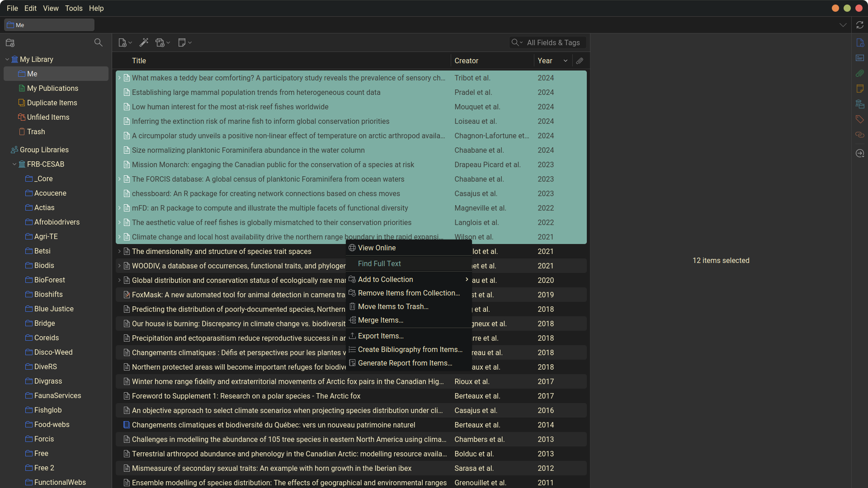Sort items by Creator column header
Image resolution: width=868 pixels, height=488 pixels.
pyautogui.click(x=466, y=61)
